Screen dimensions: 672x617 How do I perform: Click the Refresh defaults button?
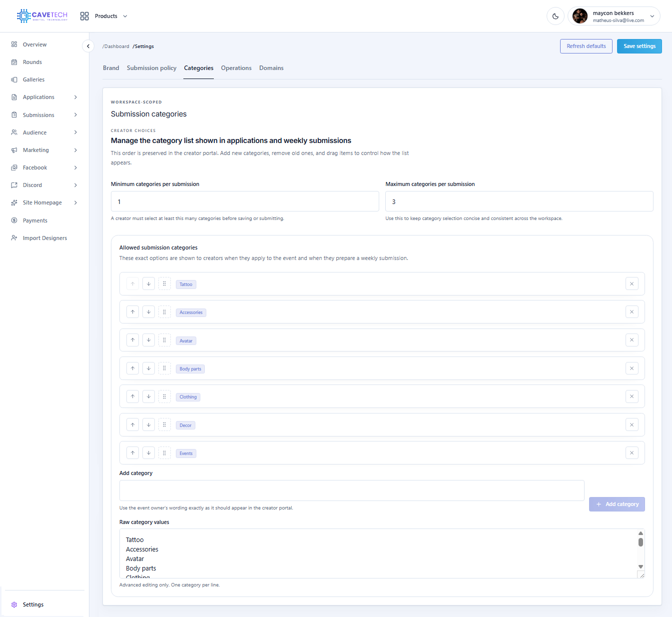pyautogui.click(x=586, y=46)
